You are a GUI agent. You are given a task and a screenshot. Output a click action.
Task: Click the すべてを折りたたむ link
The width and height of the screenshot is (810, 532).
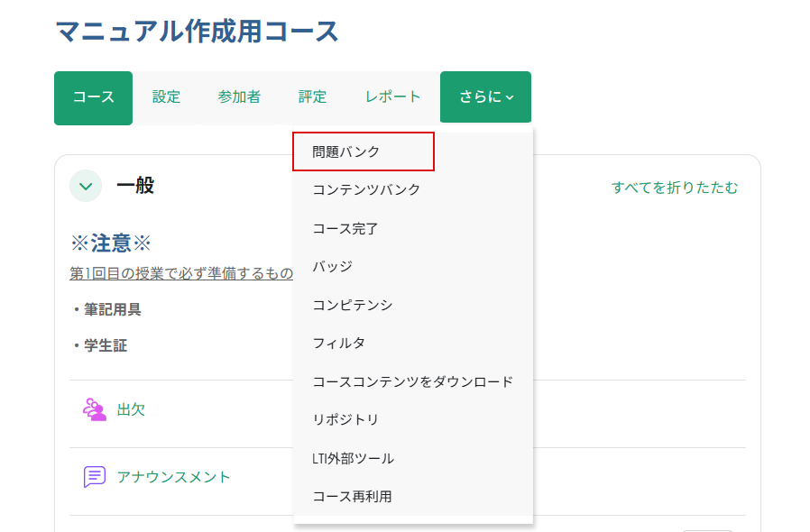(675, 188)
